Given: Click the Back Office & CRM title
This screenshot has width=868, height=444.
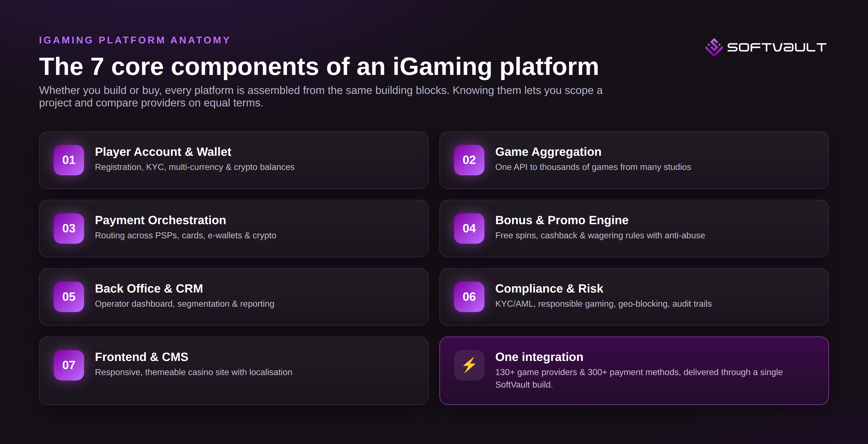Looking at the screenshot, I should click(x=149, y=288).
